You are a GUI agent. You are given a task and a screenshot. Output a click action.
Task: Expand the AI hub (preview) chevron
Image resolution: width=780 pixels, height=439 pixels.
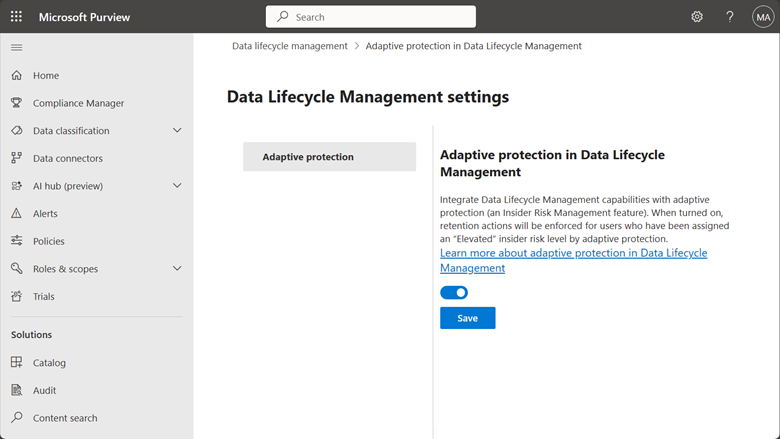[177, 185]
